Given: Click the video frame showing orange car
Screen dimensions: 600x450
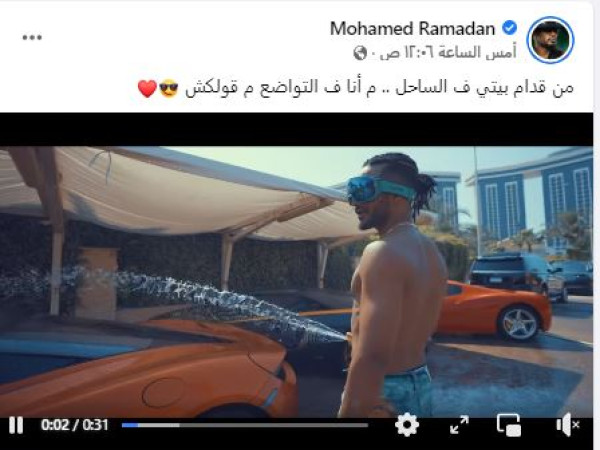Looking at the screenshot, I should [x=296, y=282].
